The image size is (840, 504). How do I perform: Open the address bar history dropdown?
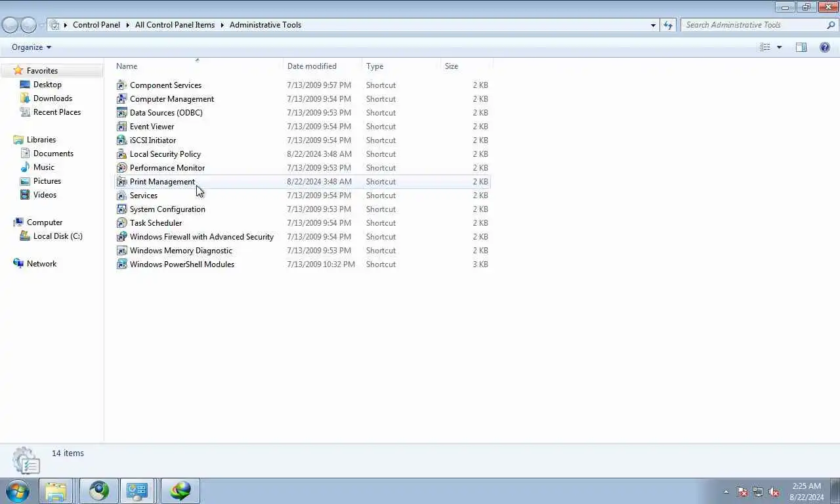click(653, 25)
